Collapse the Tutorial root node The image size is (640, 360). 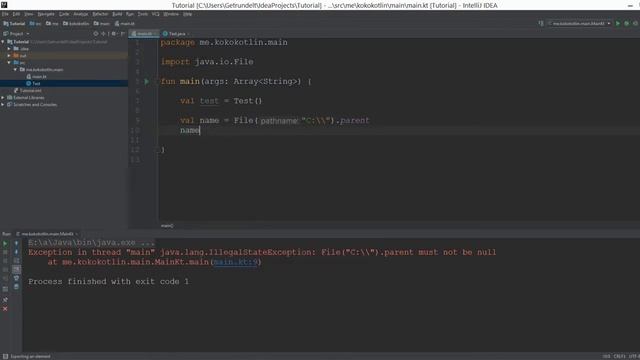pyautogui.click(x=3, y=42)
